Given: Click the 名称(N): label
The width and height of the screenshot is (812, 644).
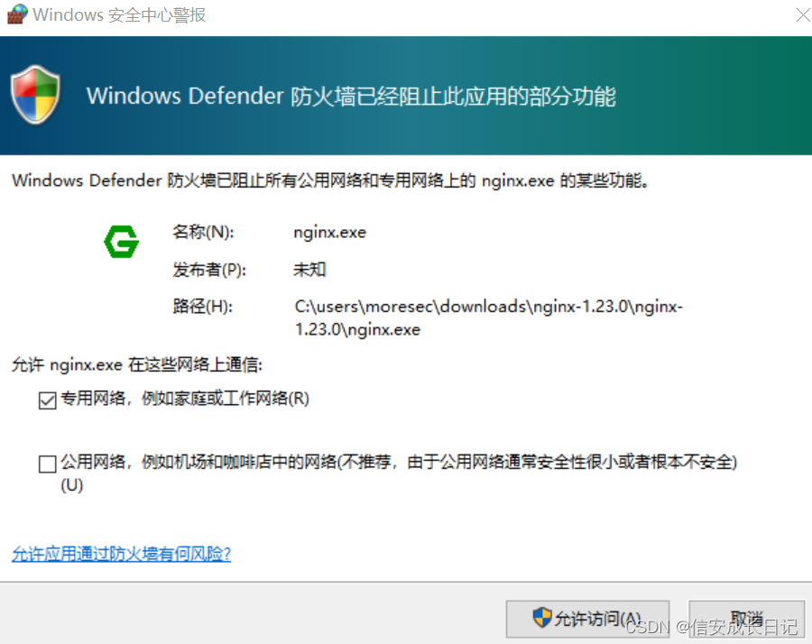Looking at the screenshot, I should point(203,232).
